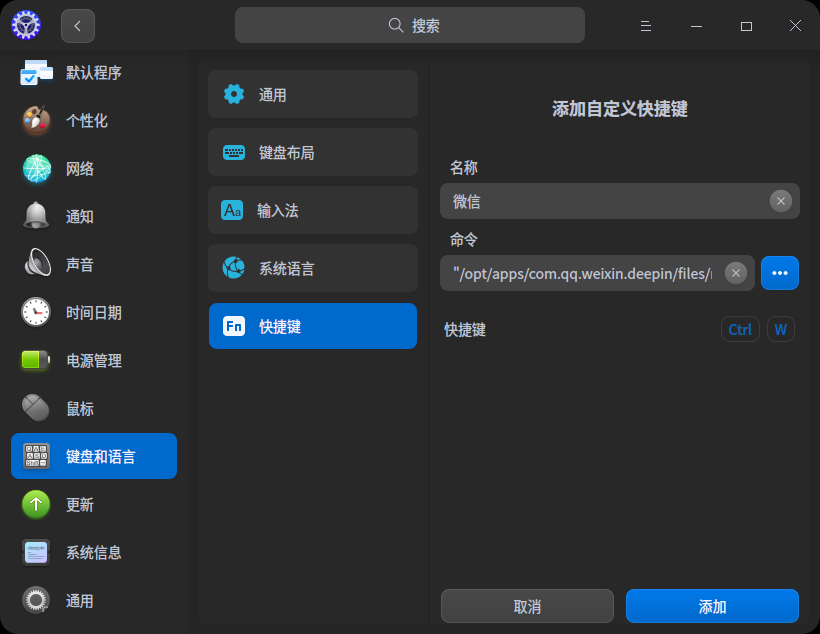Image resolution: width=820 pixels, height=634 pixels.
Task: Select the 快捷键 tab label
Action: tap(280, 327)
